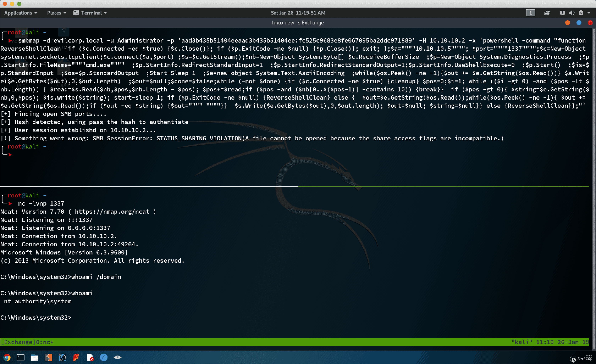
Task: Click the NTLM hash string 'aad3b435b51404ee…'
Action: (297, 40)
